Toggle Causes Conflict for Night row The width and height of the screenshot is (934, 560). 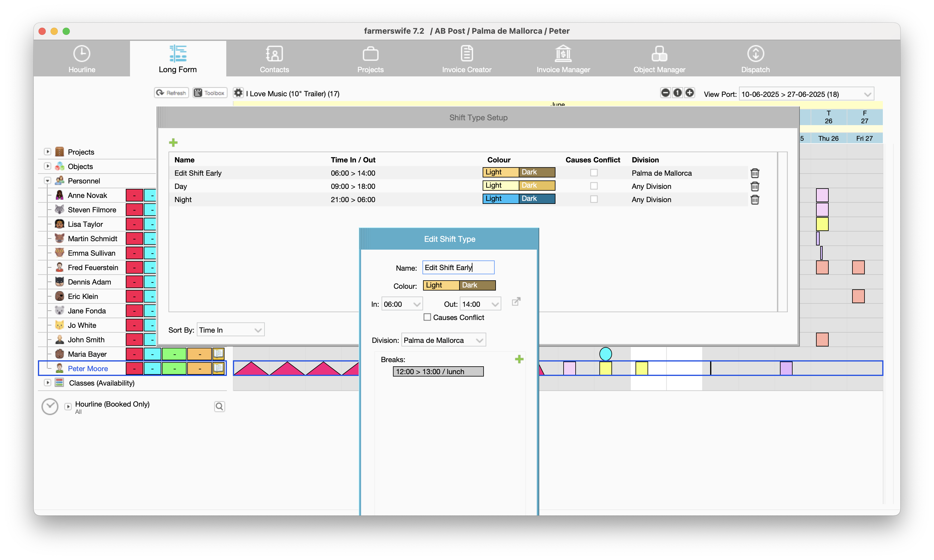click(x=594, y=199)
